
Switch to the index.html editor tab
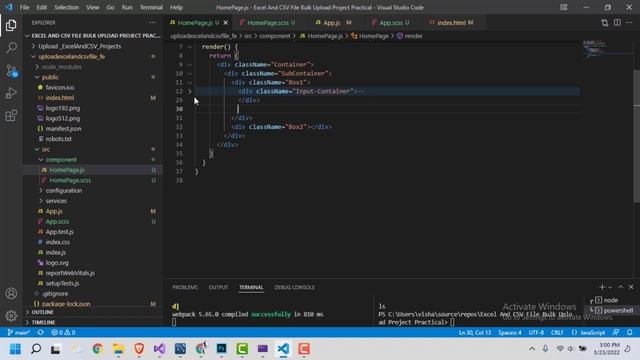(451, 23)
